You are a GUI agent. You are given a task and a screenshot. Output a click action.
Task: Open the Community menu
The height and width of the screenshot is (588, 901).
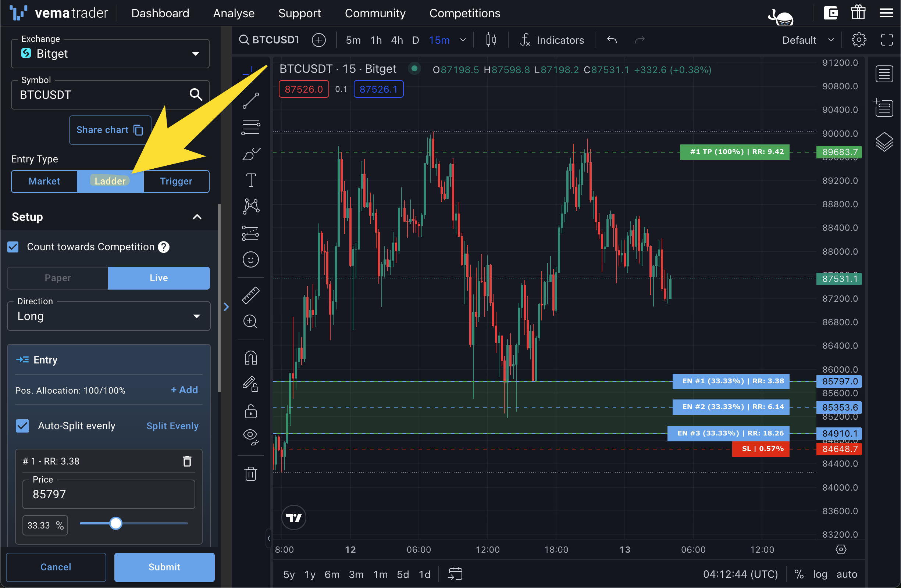[375, 13]
